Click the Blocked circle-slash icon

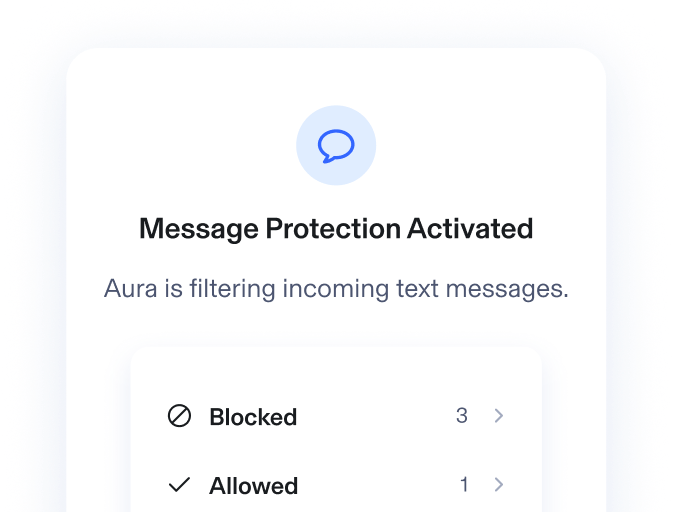pos(179,416)
